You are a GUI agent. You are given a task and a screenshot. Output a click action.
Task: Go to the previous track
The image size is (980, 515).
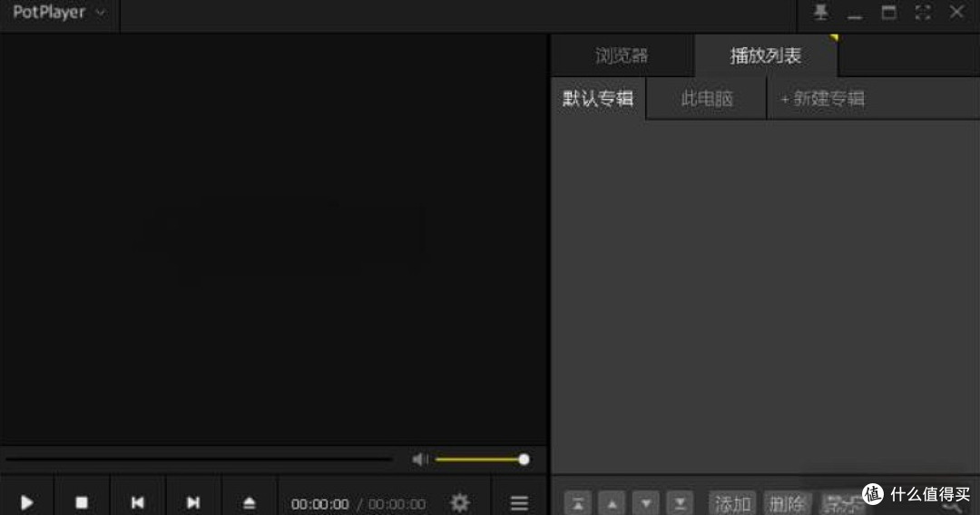coord(138,502)
